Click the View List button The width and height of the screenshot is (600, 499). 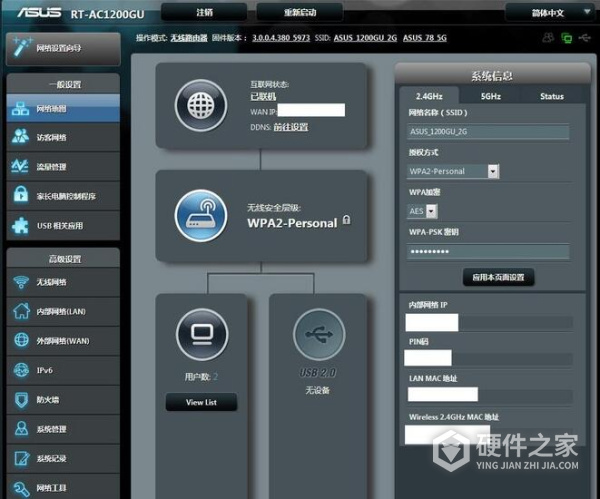coord(201,402)
